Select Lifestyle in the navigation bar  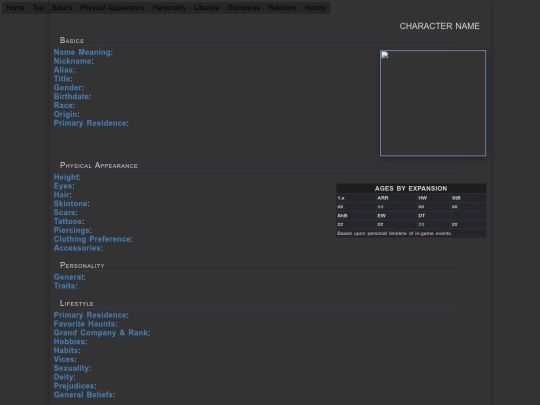[x=207, y=8]
